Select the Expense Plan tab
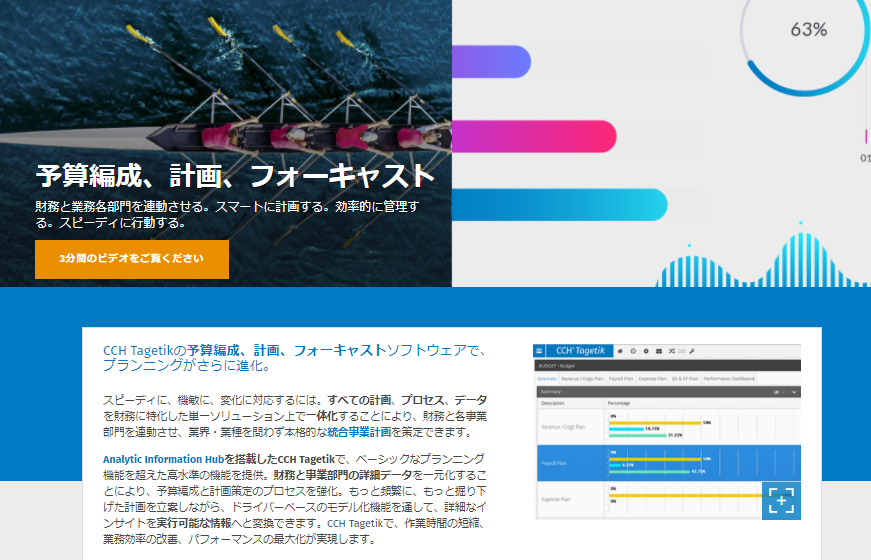This screenshot has height=560, width=871. (652, 379)
